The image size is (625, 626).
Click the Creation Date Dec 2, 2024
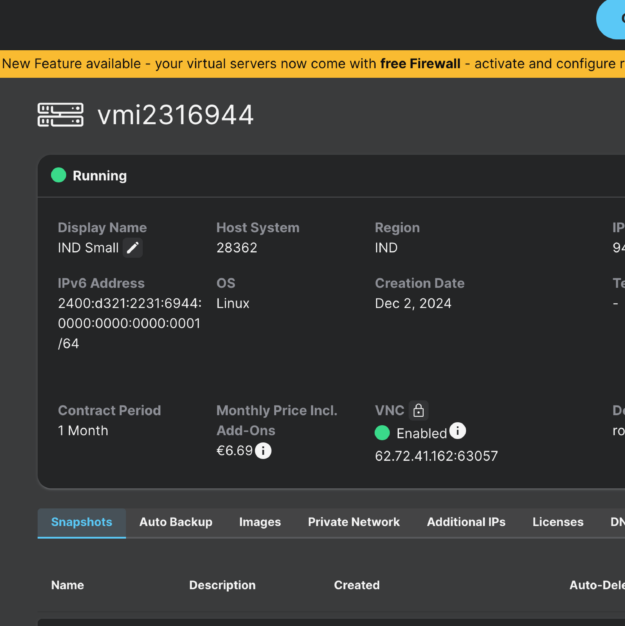(413, 303)
